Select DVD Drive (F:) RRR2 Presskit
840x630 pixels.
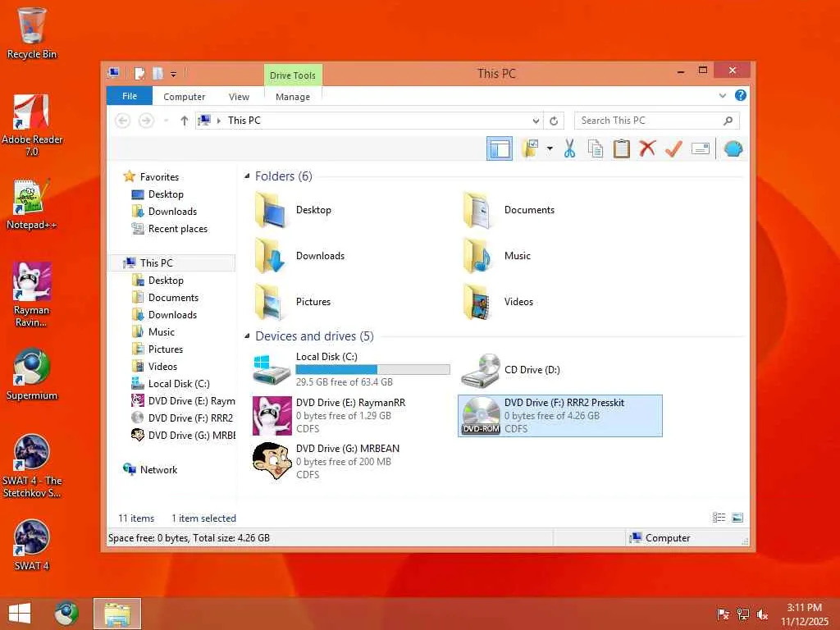click(x=559, y=416)
